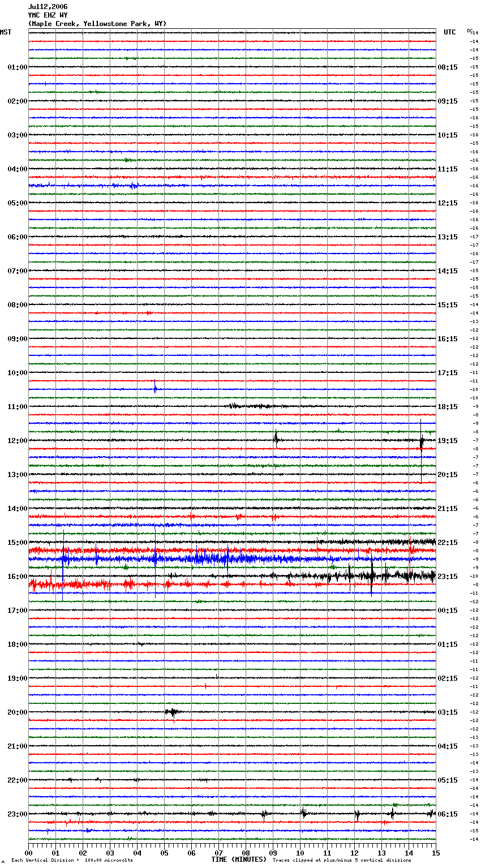Click the '00' minute tick label
The image size is (481, 868).
pos(28,853)
